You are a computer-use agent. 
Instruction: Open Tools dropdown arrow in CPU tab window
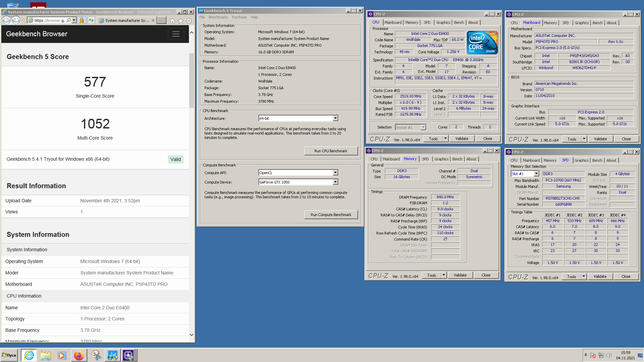pos(445,139)
